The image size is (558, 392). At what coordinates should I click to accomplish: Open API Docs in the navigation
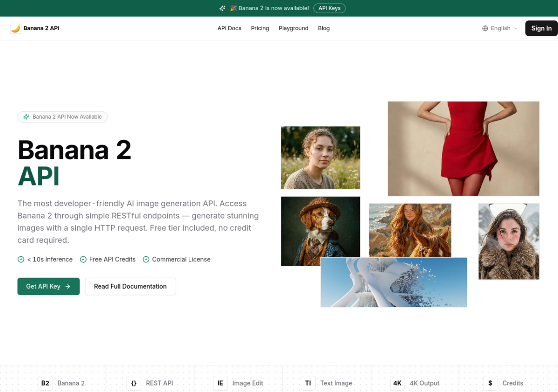coord(229,28)
